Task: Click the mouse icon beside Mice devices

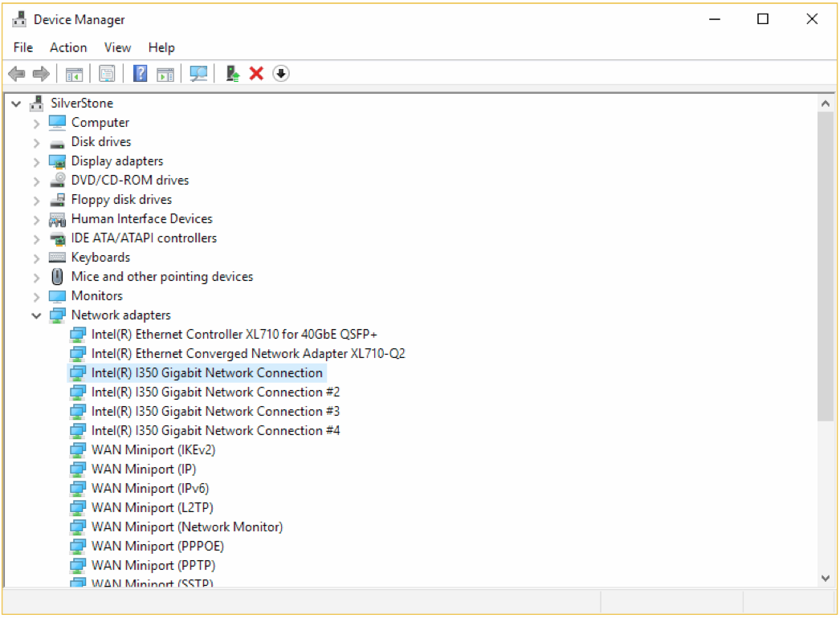Action: tap(57, 277)
